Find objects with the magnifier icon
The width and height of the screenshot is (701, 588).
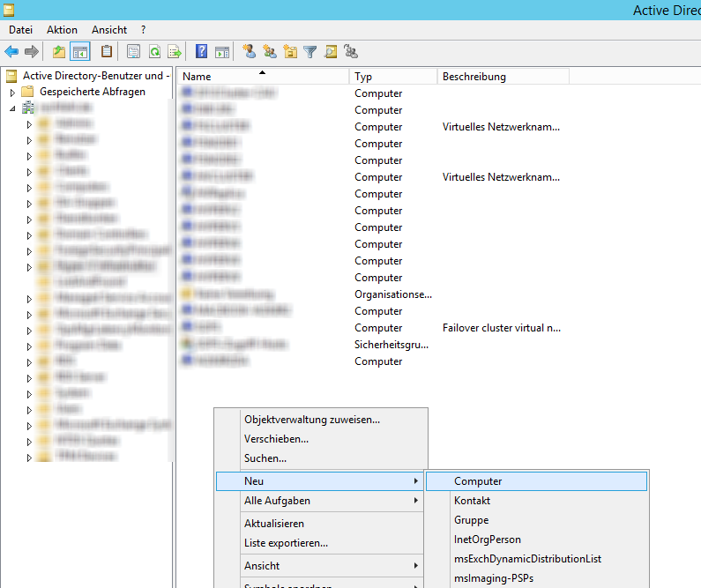(331, 52)
